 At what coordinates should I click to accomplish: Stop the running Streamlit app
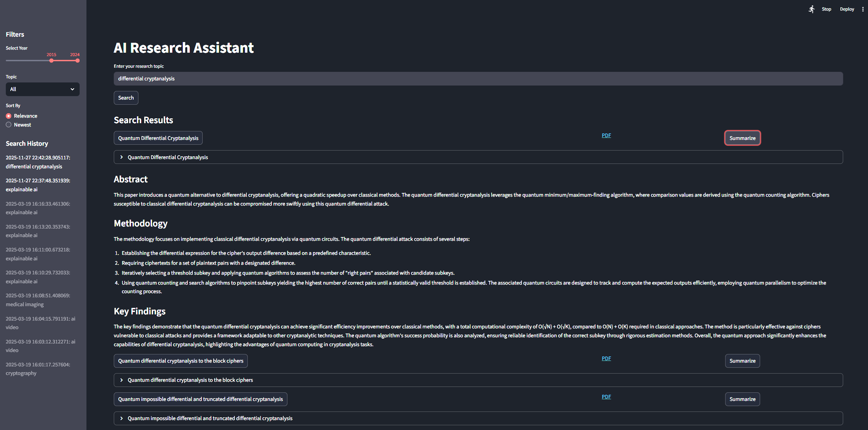(x=826, y=9)
